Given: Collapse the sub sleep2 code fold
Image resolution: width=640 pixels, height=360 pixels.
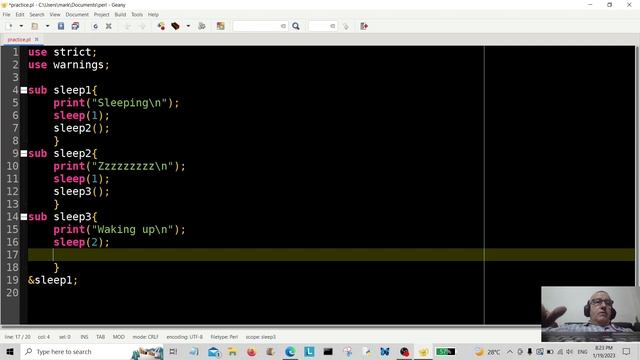Looking at the screenshot, I should pos(24,153).
